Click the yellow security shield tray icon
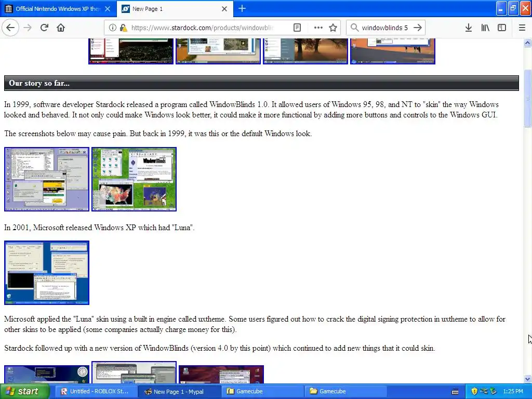Screen dimensions: 532x399 [x=474, y=391]
